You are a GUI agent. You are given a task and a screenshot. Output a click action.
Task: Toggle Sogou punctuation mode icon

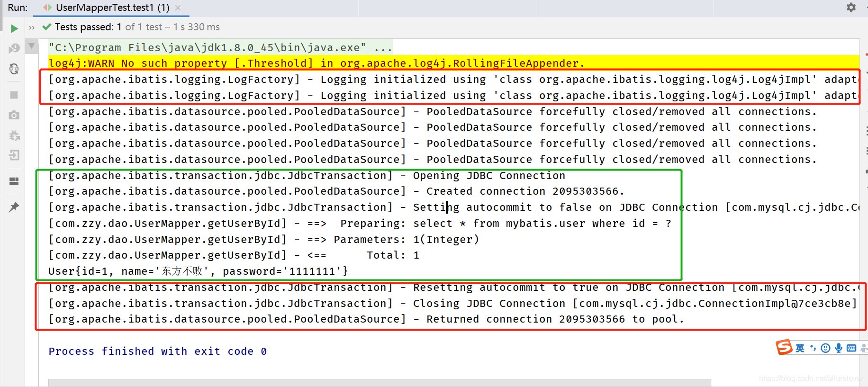click(x=813, y=348)
